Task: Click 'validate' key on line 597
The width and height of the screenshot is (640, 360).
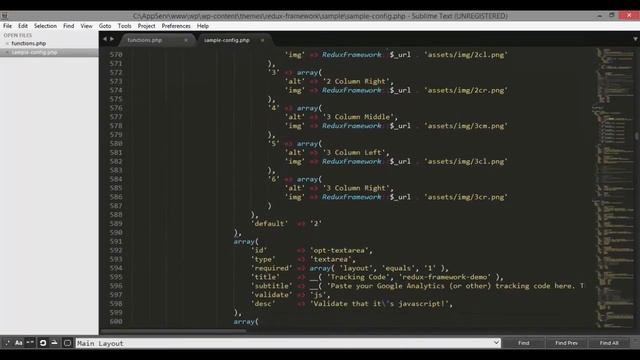Action: (271, 295)
